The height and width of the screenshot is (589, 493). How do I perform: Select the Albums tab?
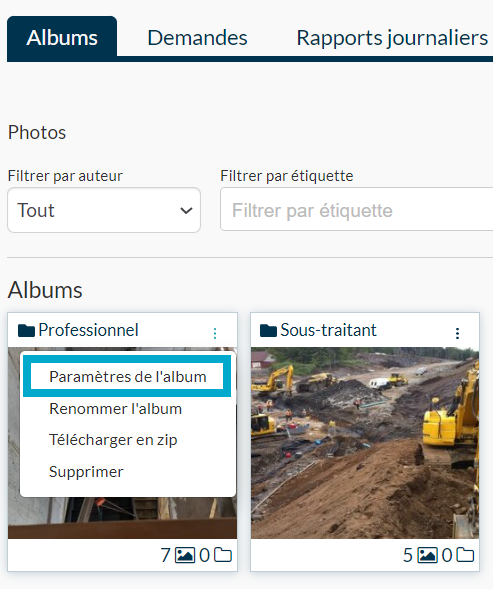click(x=62, y=38)
